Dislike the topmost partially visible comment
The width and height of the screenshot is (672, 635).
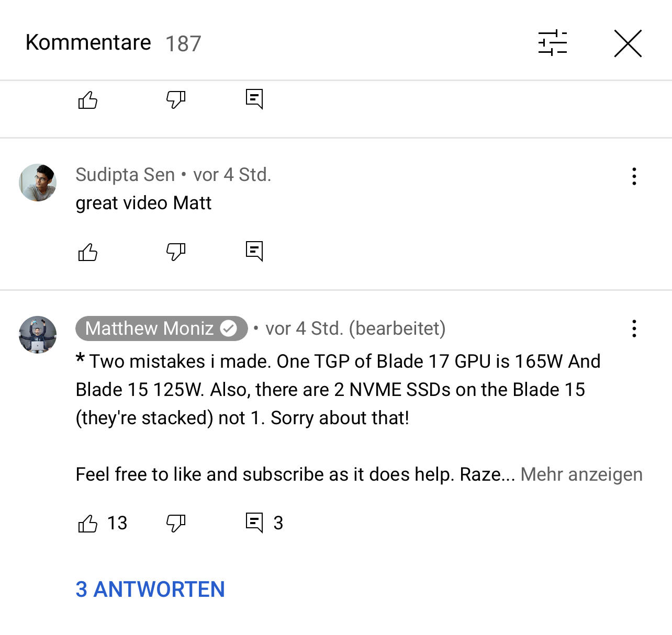(x=176, y=99)
